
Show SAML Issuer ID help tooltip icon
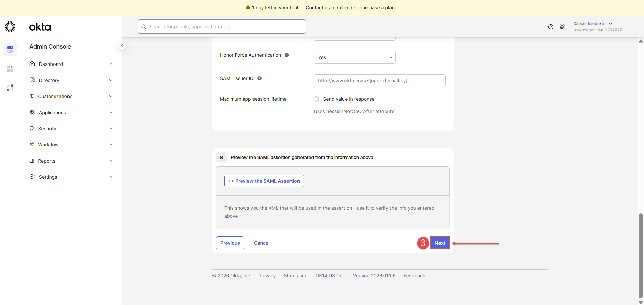click(x=259, y=78)
